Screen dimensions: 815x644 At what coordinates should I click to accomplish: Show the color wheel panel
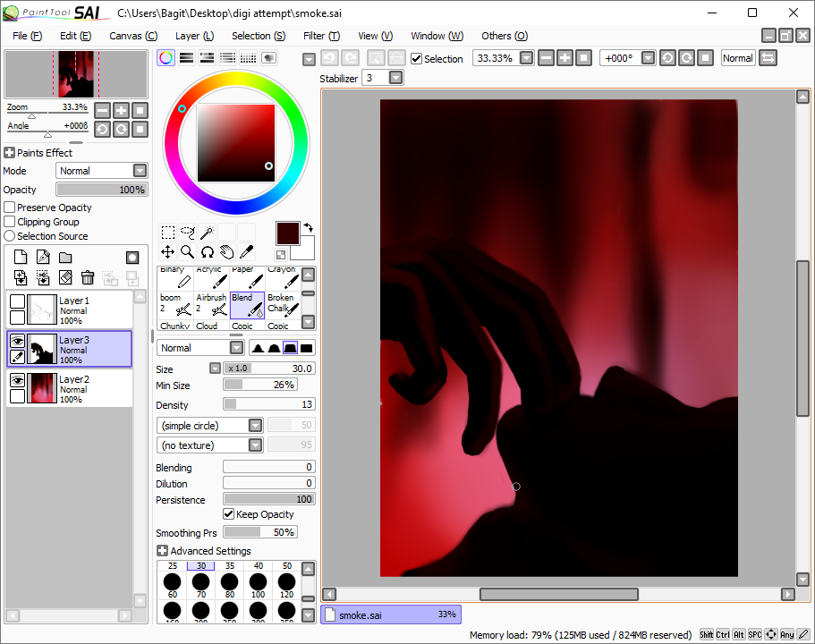coord(166,58)
